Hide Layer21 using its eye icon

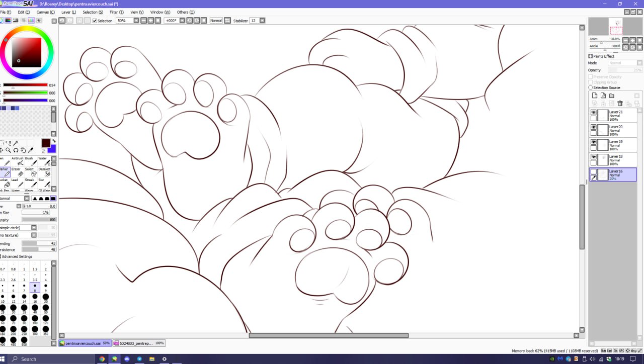click(594, 113)
